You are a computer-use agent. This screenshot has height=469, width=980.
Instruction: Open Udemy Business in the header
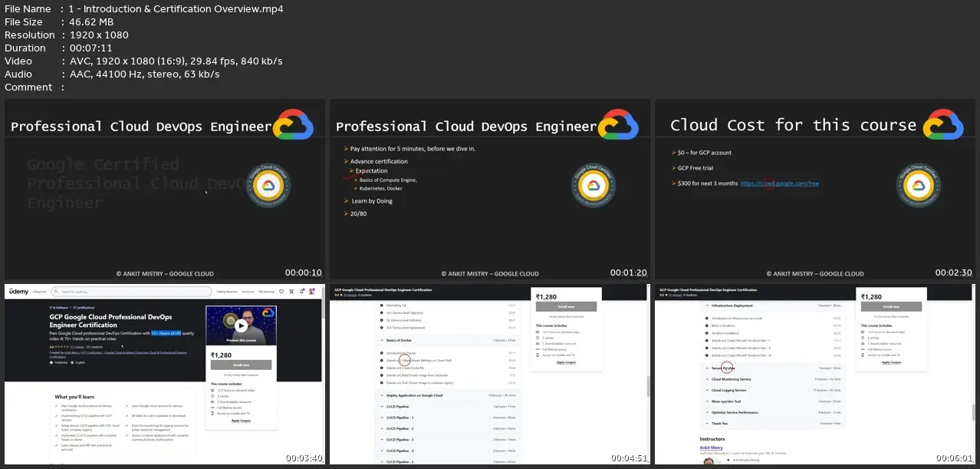pyautogui.click(x=227, y=292)
